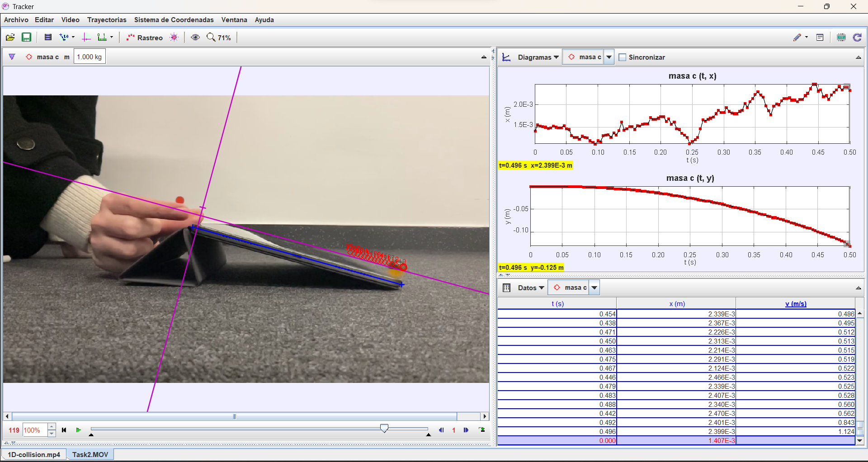The height and width of the screenshot is (462, 868).
Task: Sort by the v (m/s) column header
Action: pyautogui.click(x=796, y=304)
